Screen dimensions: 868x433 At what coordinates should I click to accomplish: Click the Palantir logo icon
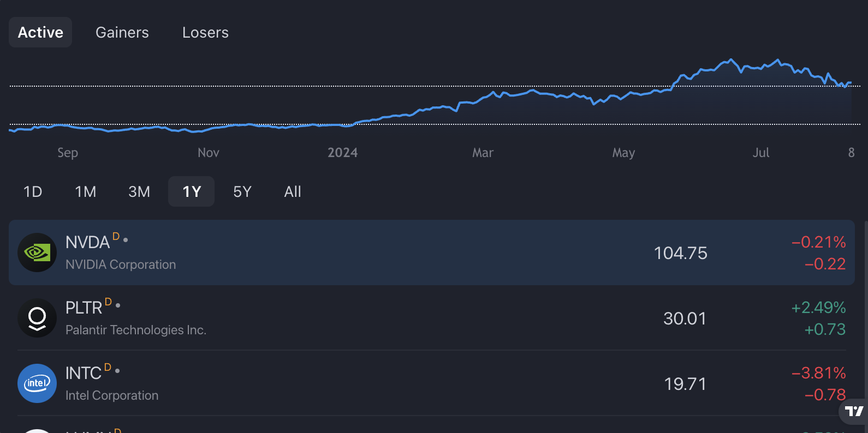click(37, 318)
